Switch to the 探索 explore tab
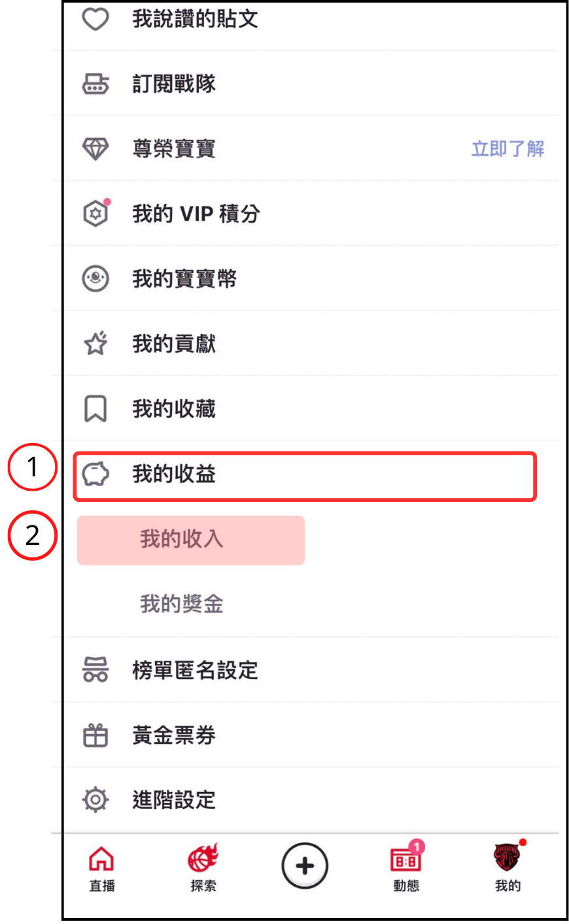 (x=203, y=868)
